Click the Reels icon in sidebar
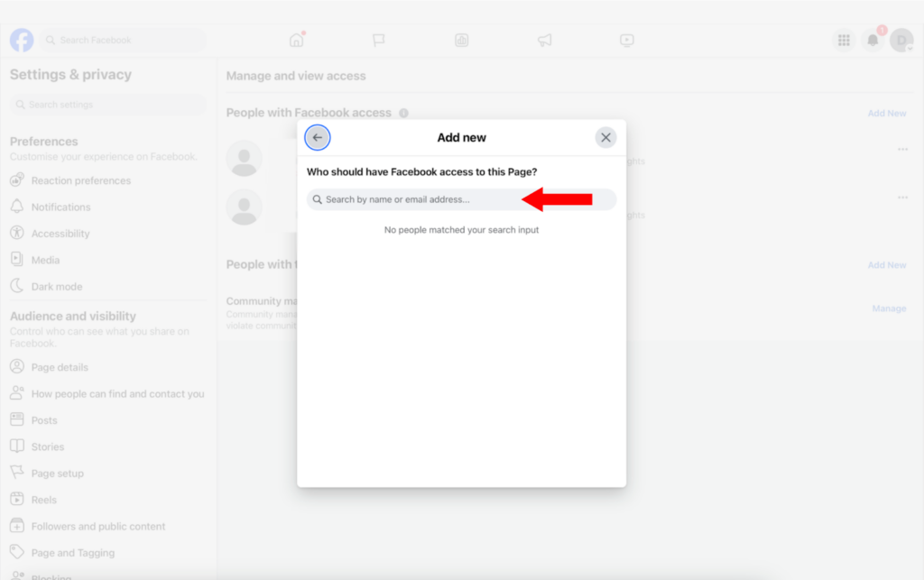Viewport: 924px width, 580px height. pyautogui.click(x=17, y=499)
